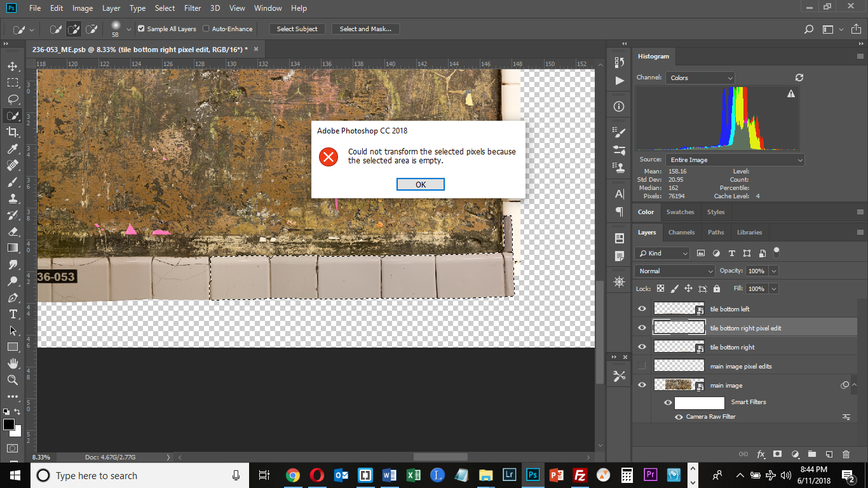Click the delete layer trash icon
The height and width of the screenshot is (488, 868).
coord(846,454)
